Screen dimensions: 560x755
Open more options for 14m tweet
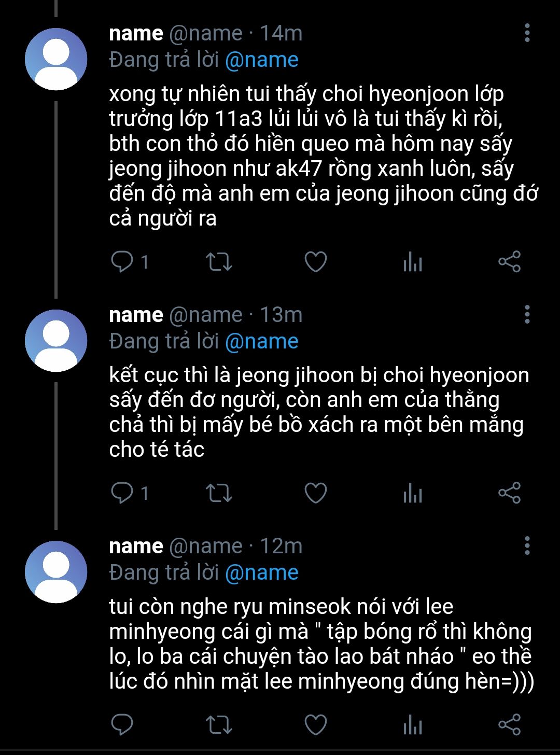pos(527,33)
